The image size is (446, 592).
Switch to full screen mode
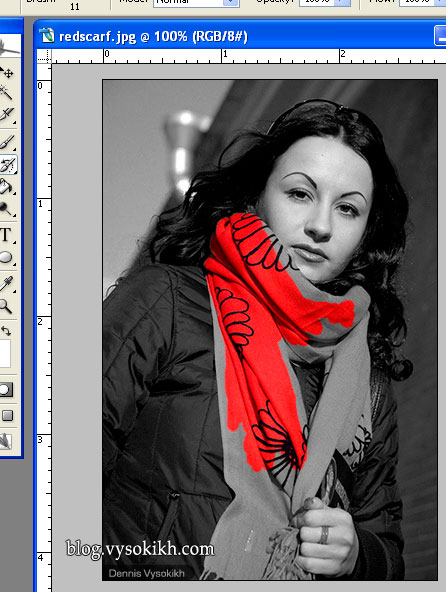(8, 416)
